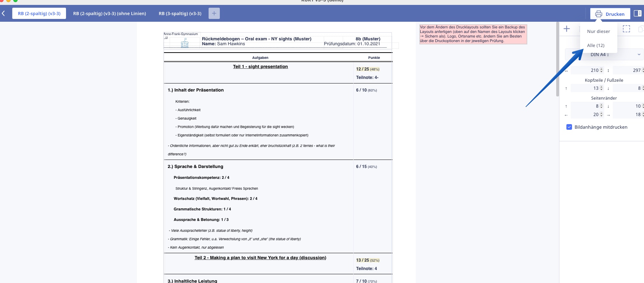Click '6 / 10 (60%)' points cell
Screen dimensions: 644x283
[x=366, y=90]
